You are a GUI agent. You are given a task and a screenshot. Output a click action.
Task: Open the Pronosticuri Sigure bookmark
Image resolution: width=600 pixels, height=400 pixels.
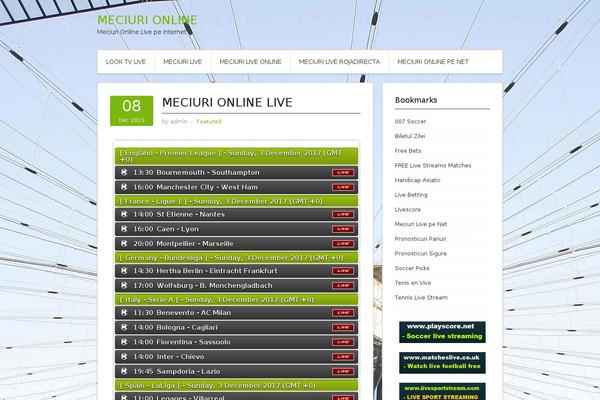tap(421, 253)
